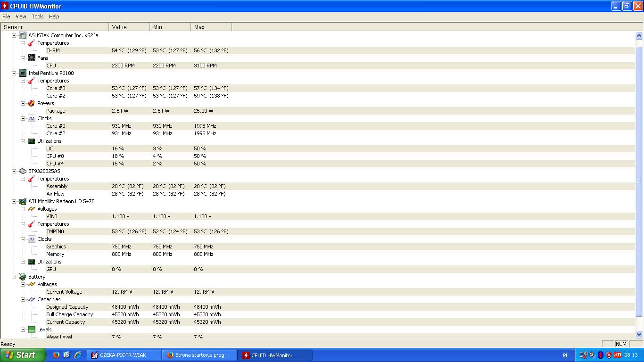Viewport: 644px width, 362px height.
Task: Collapse the ASUSTeK Computer Inc. K52Je node
Action: [14, 35]
